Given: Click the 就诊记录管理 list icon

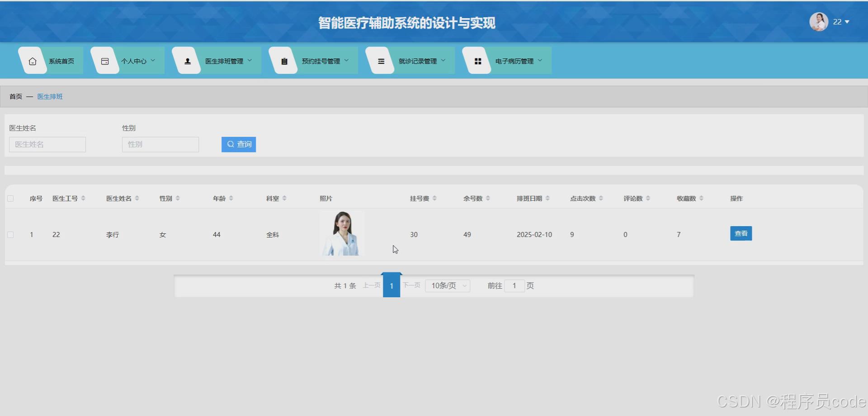Looking at the screenshot, I should pyautogui.click(x=381, y=60).
